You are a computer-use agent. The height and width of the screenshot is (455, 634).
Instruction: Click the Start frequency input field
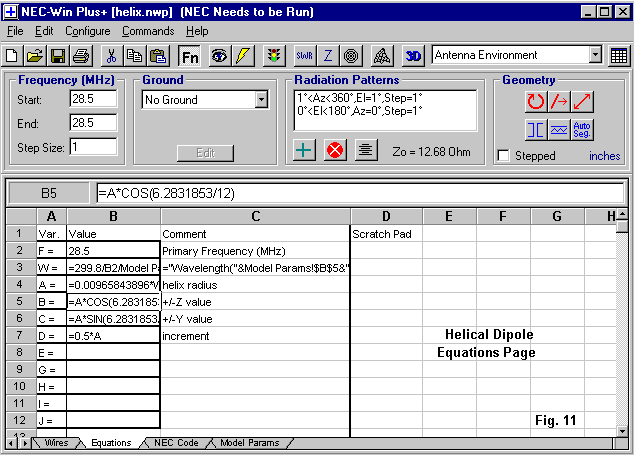92,99
